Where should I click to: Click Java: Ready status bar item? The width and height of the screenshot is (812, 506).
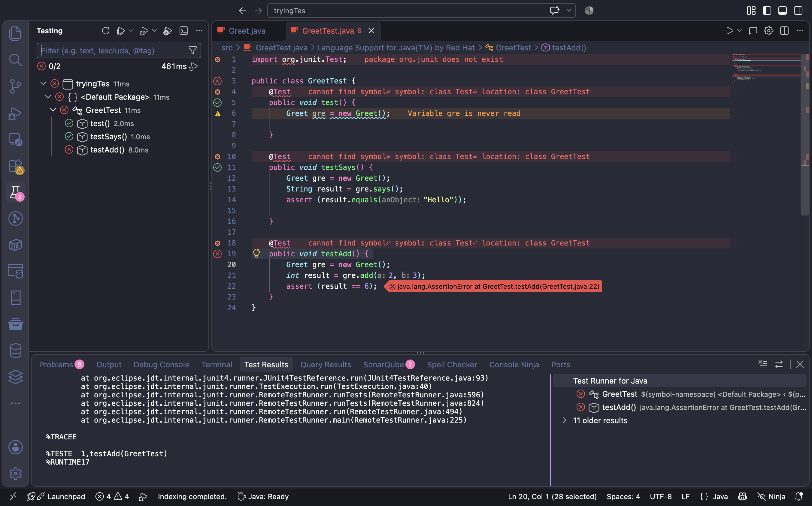(263, 496)
